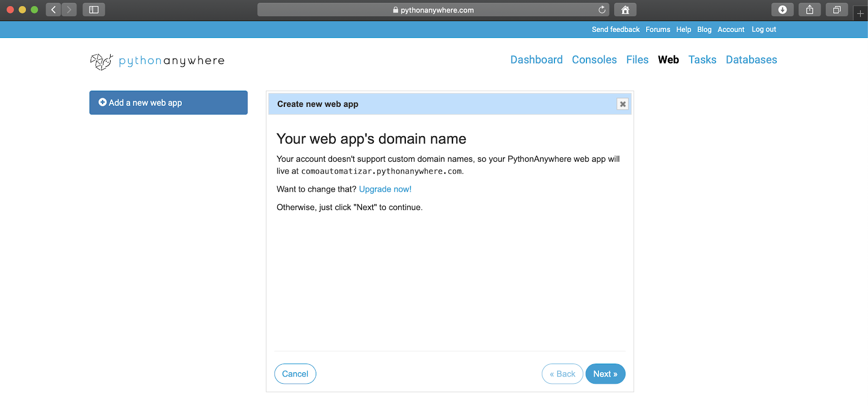Viewport: 868px width, 407px height.
Task: Click the pythonanywhere.com address bar
Action: coord(433,10)
